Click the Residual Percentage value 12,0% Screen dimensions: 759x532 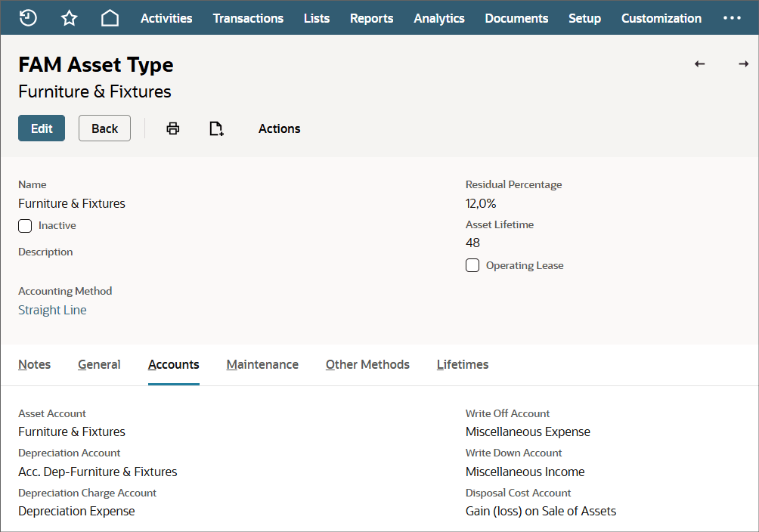481,203
